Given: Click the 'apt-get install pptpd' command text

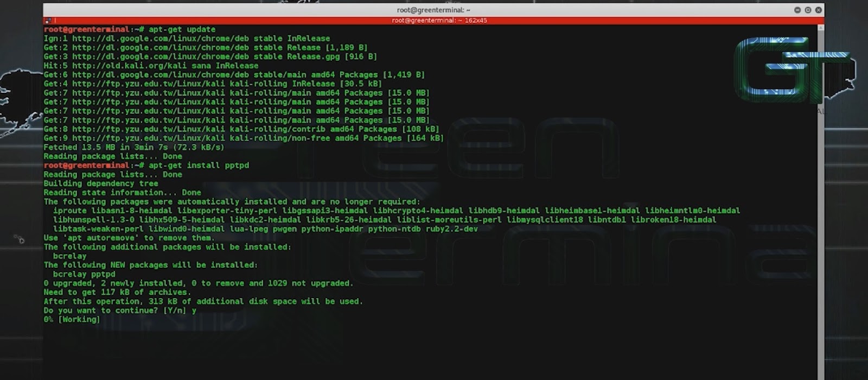Looking at the screenshot, I should [199, 165].
